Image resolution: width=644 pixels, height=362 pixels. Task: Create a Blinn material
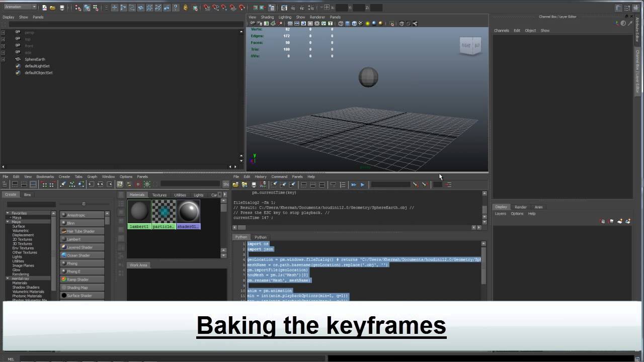(x=82, y=223)
